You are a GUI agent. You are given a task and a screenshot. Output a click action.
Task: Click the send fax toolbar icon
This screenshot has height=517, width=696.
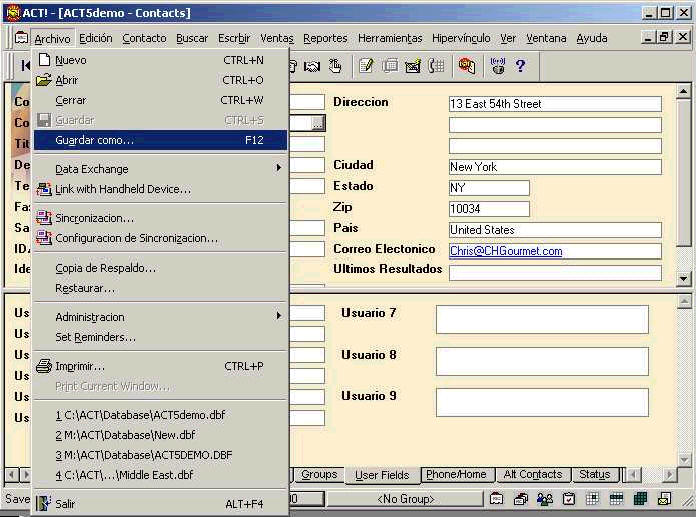pos(390,66)
